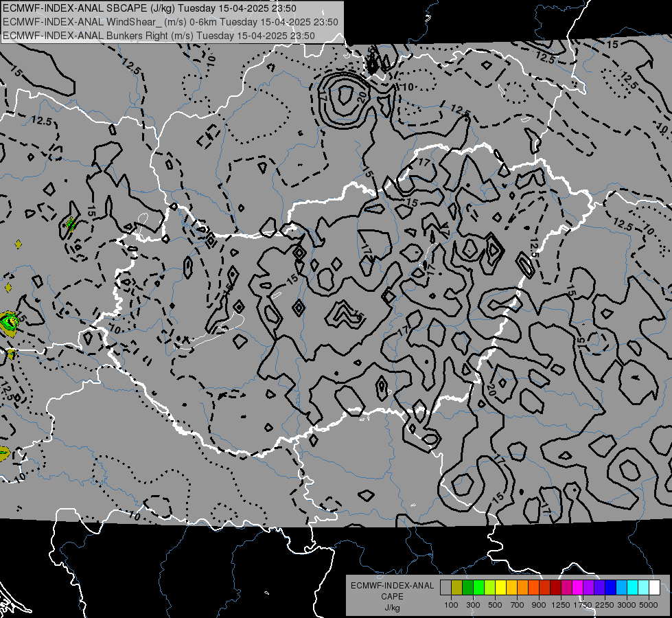672x618 pixels.
Task: Click the legend value 1750
Action: (x=583, y=605)
